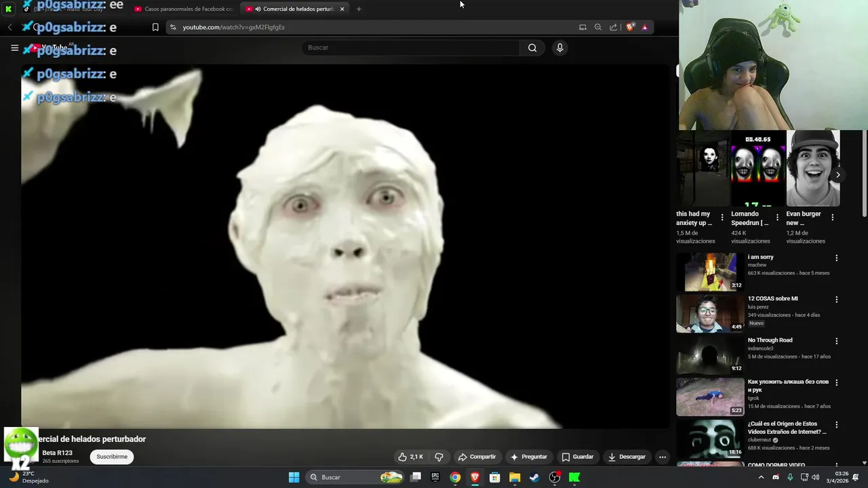The height and width of the screenshot is (488, 868).
Task: Show hidden system tray icons chevron
Action: coord(761,477)
